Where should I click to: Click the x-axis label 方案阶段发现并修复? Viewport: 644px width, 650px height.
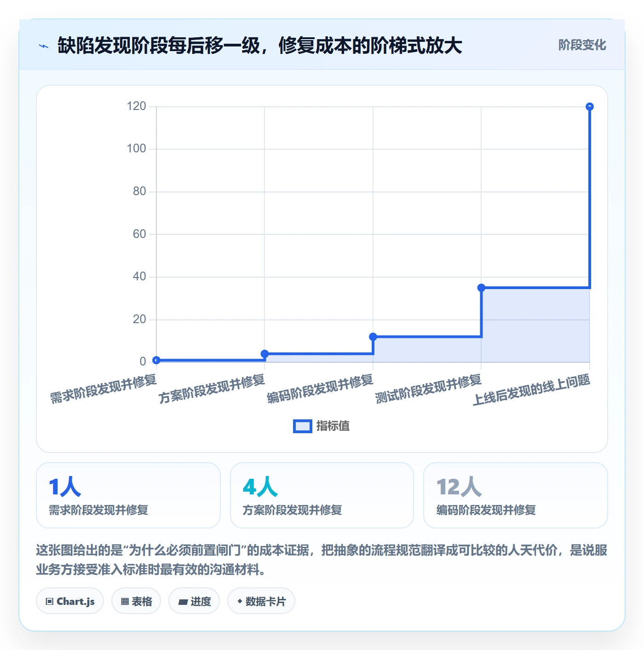pyautogui.click(x=212, y=389)
